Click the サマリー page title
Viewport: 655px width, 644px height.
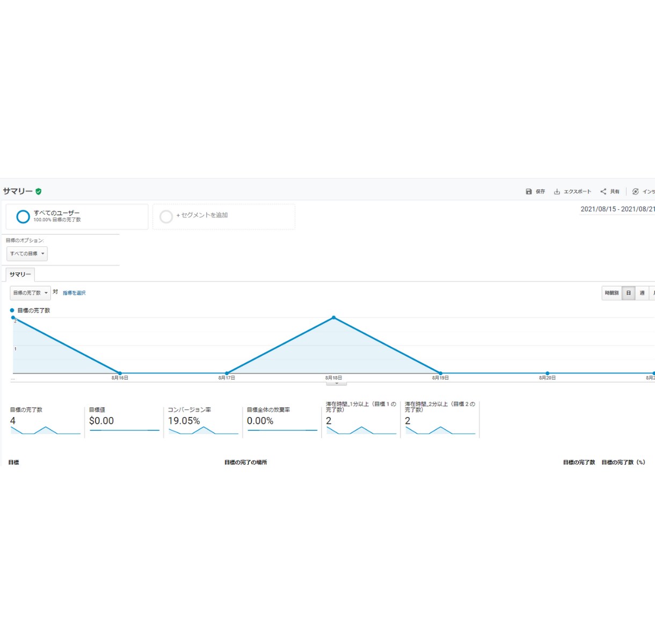18,192
